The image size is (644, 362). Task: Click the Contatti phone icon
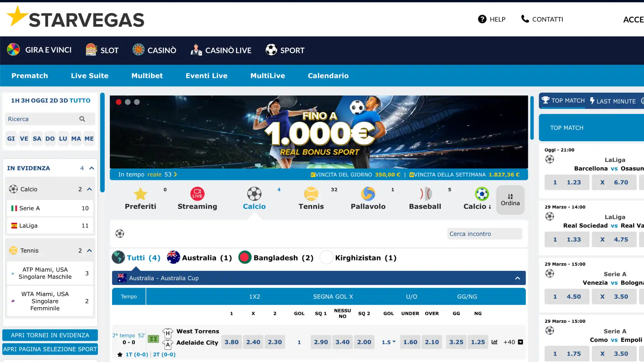coord(525,19)
